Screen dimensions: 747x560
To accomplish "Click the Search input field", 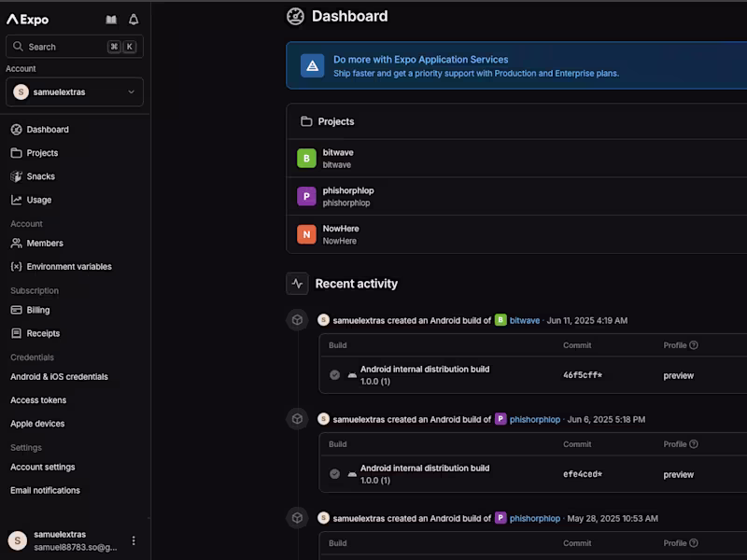I will pyautogui.click(x=75, y=47).
